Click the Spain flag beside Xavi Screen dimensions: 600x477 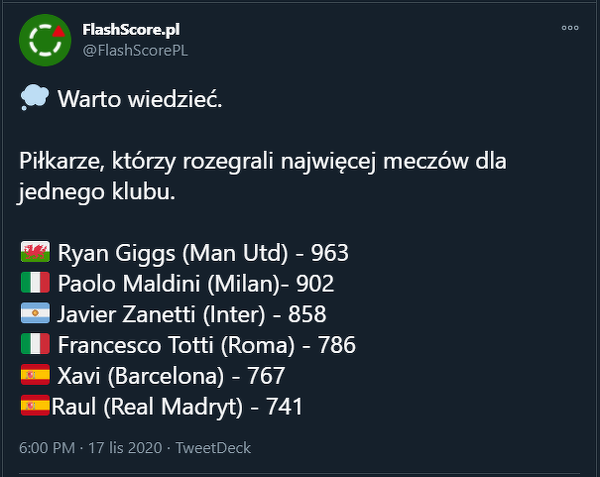pos(35,376)
